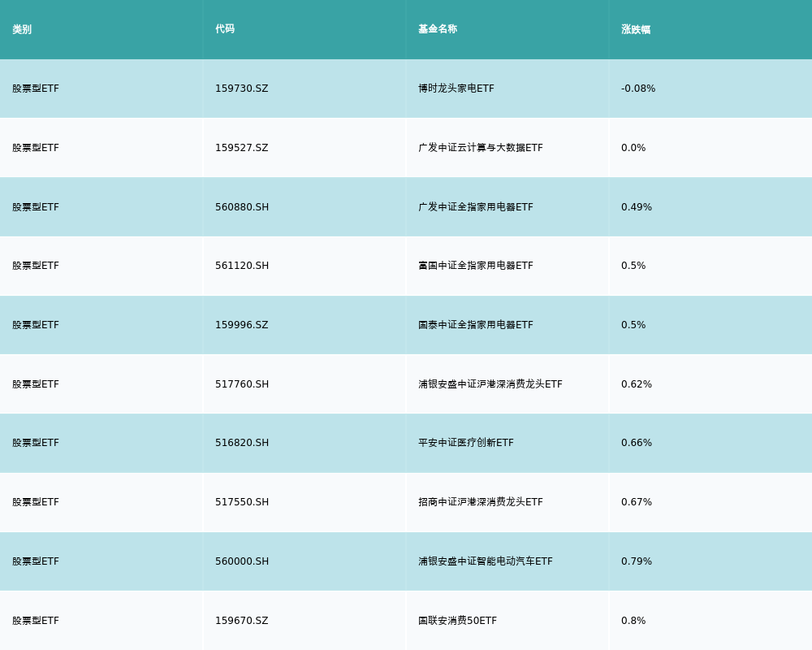
Task: Click the -0.08% change value
Action: pyautogui.click(x=638, y=89)
